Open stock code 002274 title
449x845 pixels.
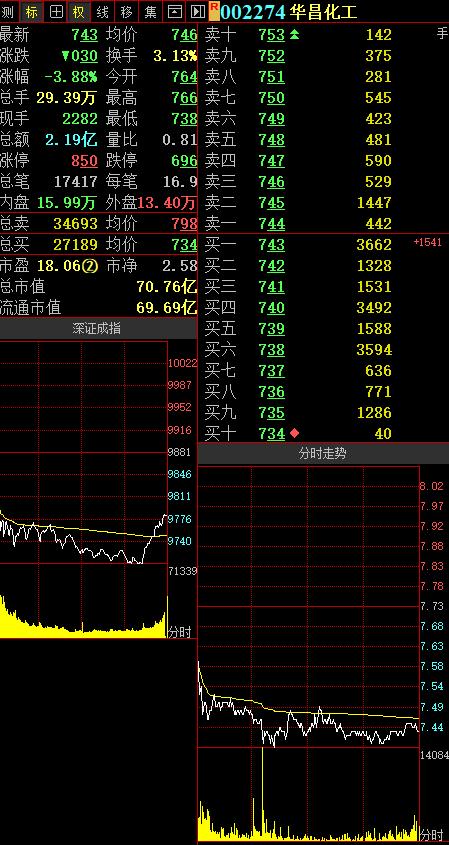pos(253,12)
